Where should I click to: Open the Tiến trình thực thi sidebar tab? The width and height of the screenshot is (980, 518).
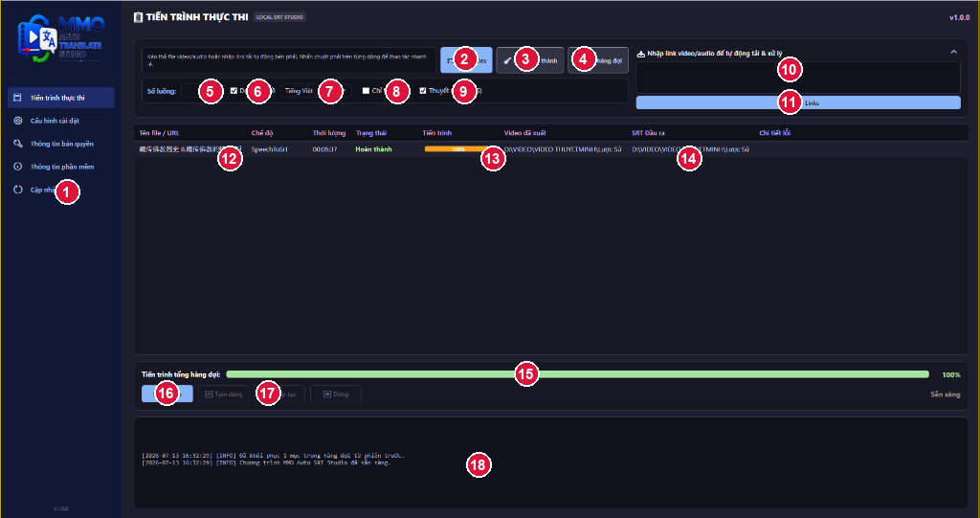[x=60, y=98]
